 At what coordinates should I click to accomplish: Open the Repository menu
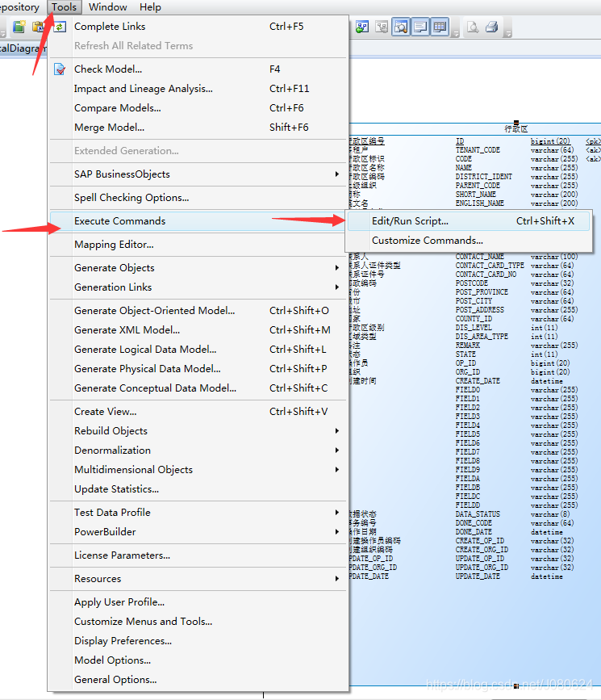pos(19,7)
